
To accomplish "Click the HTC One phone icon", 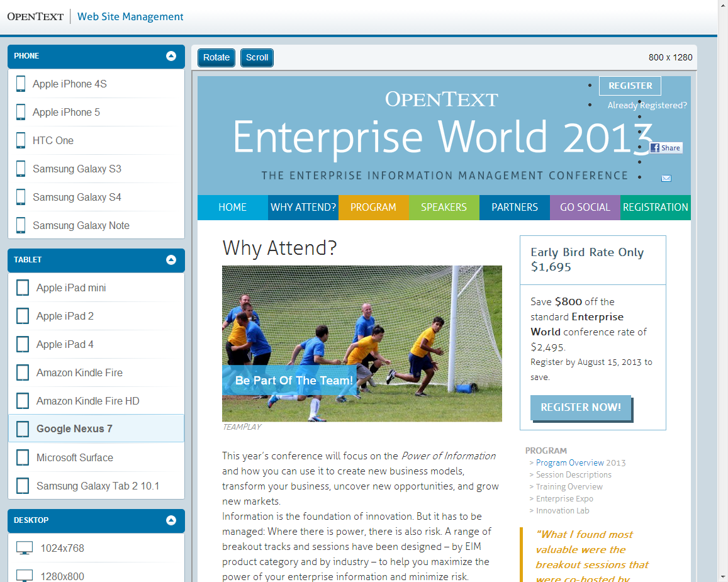I will (21, 141).
